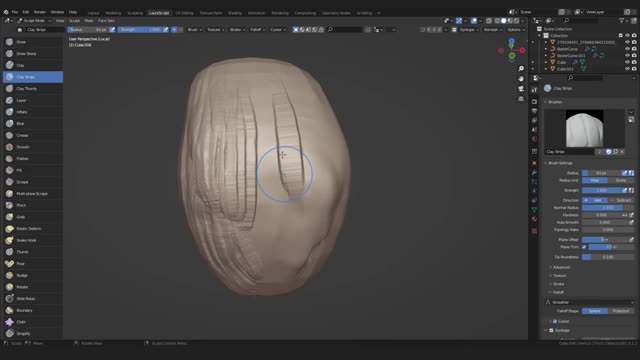
Task: Open the Render menu
Action: (x=40, y=12)
